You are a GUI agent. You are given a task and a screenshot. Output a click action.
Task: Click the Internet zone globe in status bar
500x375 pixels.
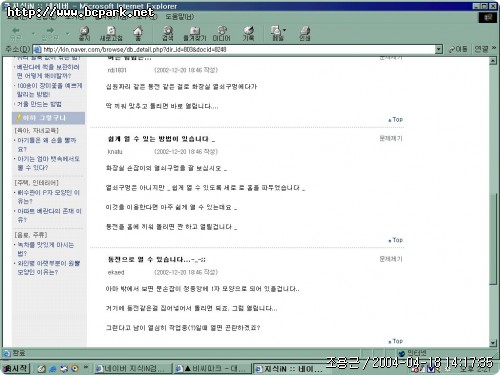click(402, 353)
